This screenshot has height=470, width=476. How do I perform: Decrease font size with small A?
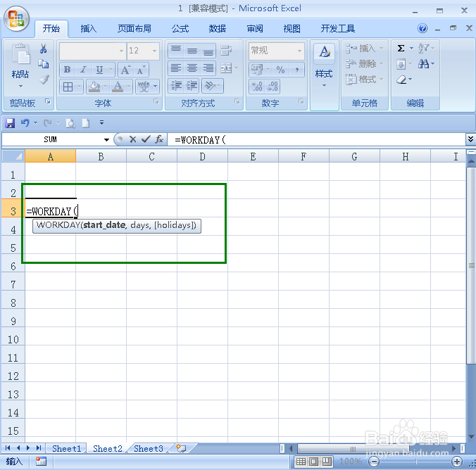point(141,70)
